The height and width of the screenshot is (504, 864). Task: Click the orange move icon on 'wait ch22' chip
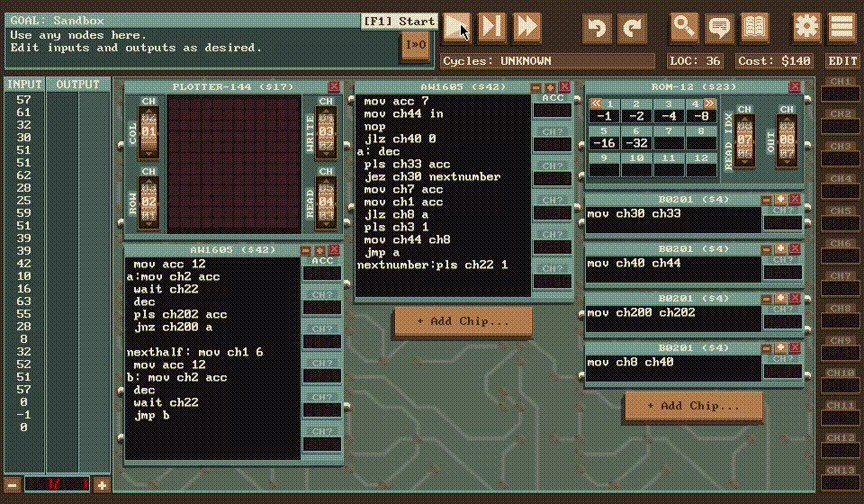coord(320,250)
